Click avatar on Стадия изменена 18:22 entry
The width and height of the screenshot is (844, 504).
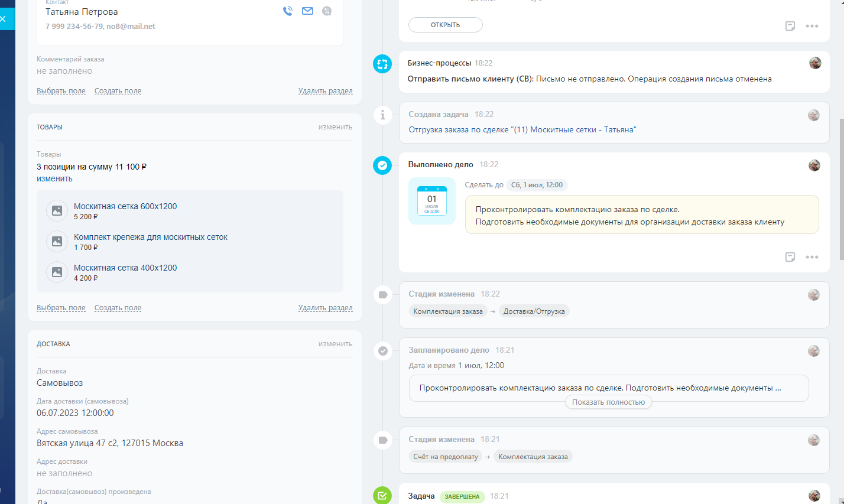click(814, 295)
